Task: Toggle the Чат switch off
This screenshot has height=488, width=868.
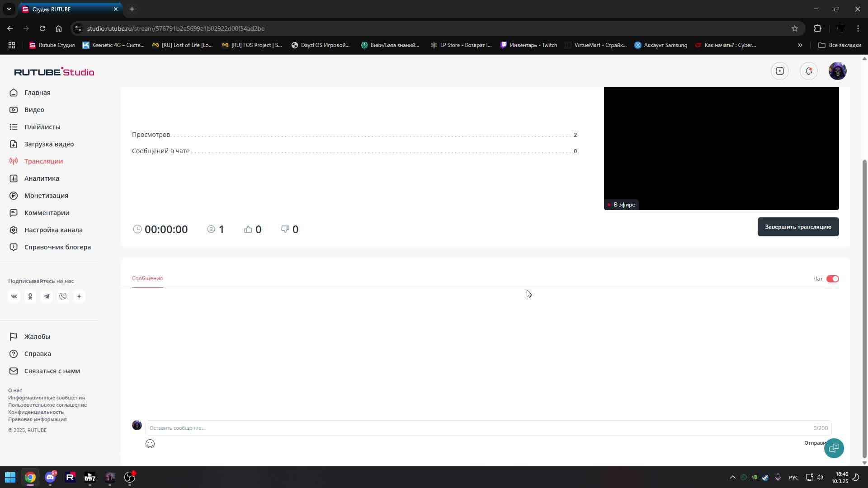Action: [x=832, y=279]
